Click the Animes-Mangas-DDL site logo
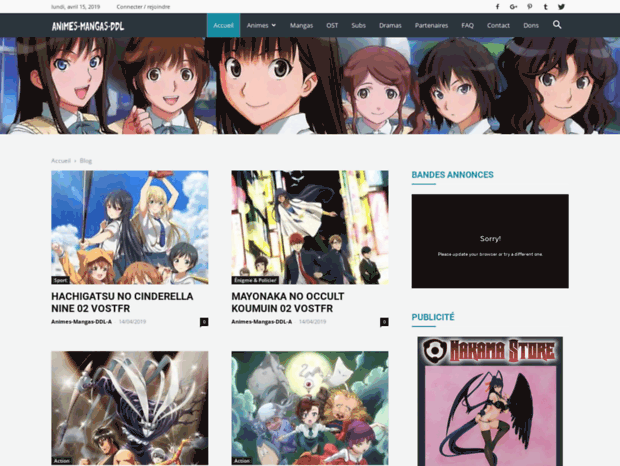The image size is (620, 466). (x=88, y=26)
